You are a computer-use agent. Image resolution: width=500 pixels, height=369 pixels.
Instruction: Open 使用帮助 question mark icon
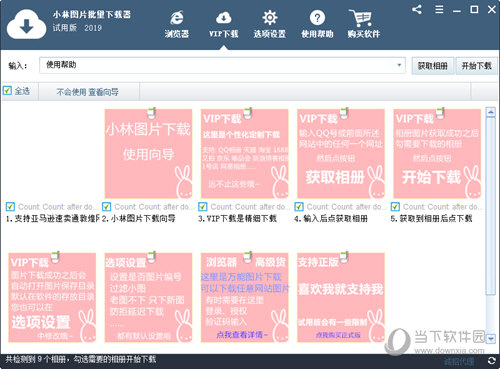(x=317, y=24)
